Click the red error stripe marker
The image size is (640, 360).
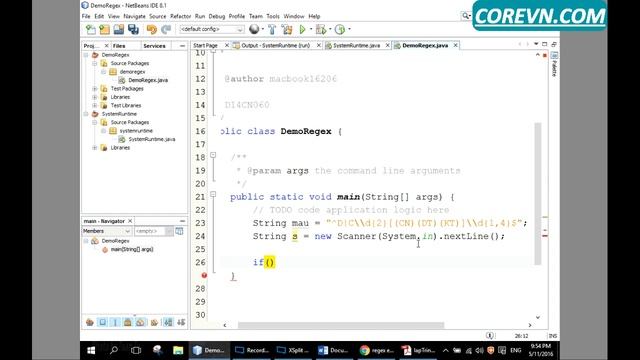point(545,236)
